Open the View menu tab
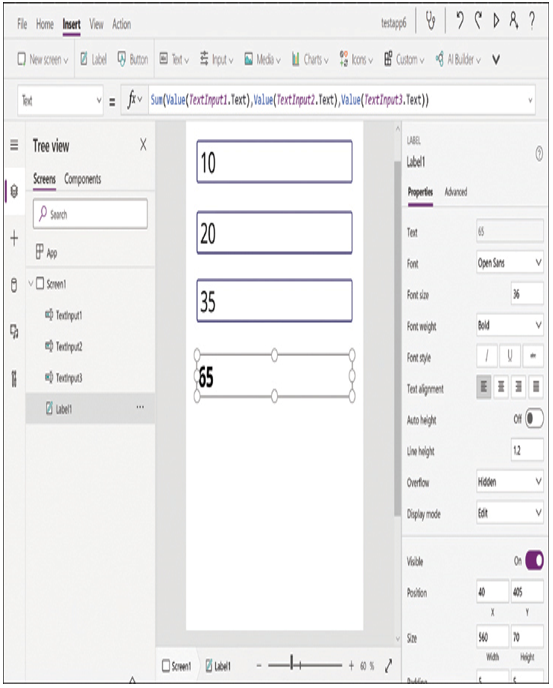This screenshot has height=688, width=553. tap(97, 24)
